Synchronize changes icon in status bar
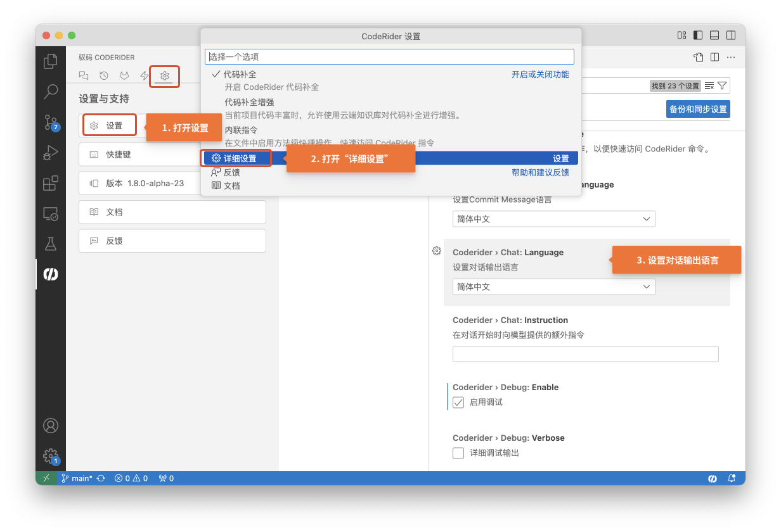 click(101, 478)
